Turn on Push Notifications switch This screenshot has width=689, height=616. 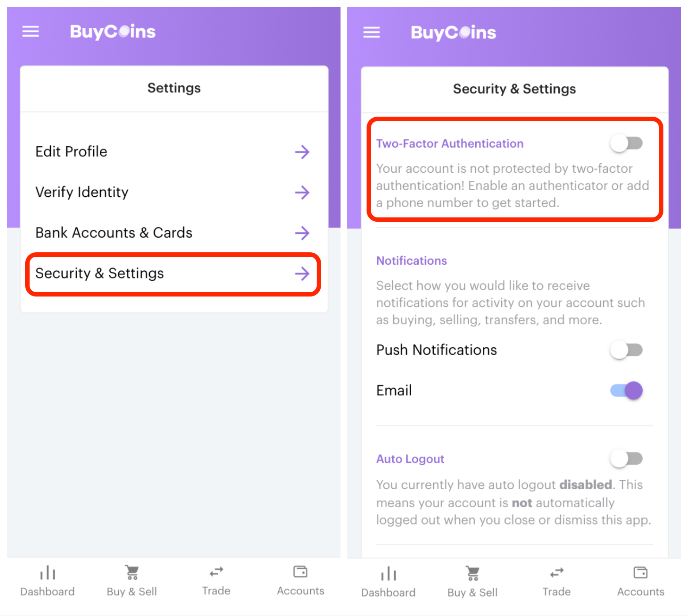point(626,350)
